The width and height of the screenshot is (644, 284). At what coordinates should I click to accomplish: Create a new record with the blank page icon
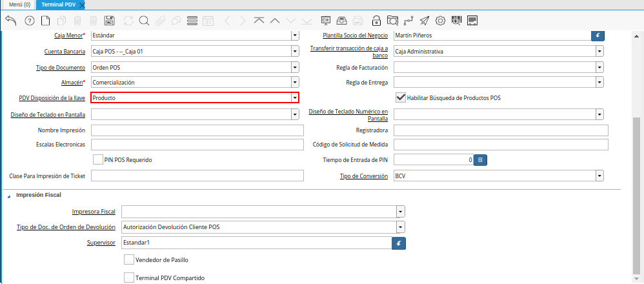tap(46, 21)
